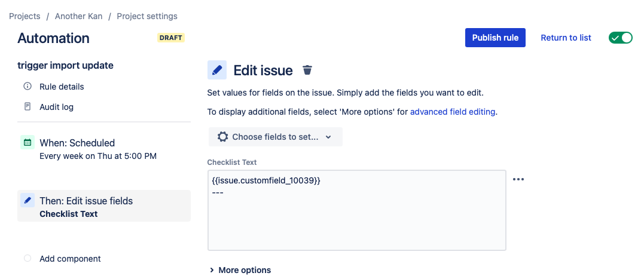The image size is (644, 279).
Task: Click the Add component circle icon
Action: click(27, 259)
